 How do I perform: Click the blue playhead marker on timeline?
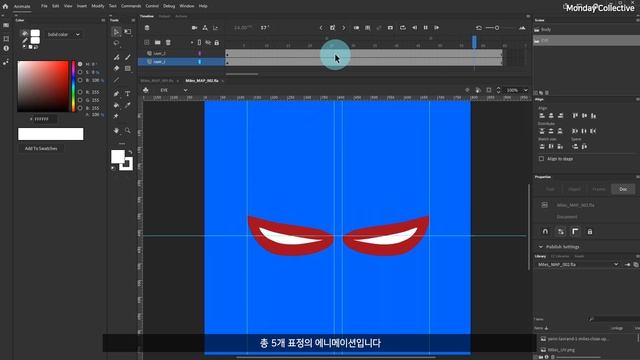(x=474, y=42)
